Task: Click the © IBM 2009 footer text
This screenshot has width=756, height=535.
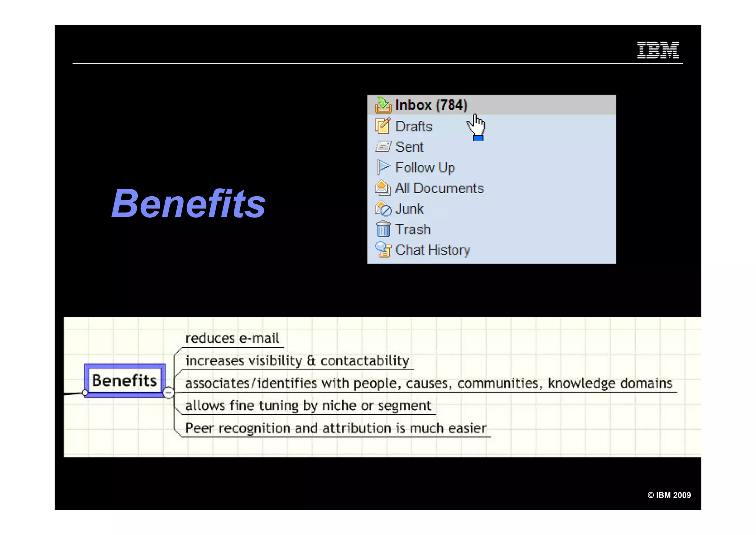Action: coord(669,495)
